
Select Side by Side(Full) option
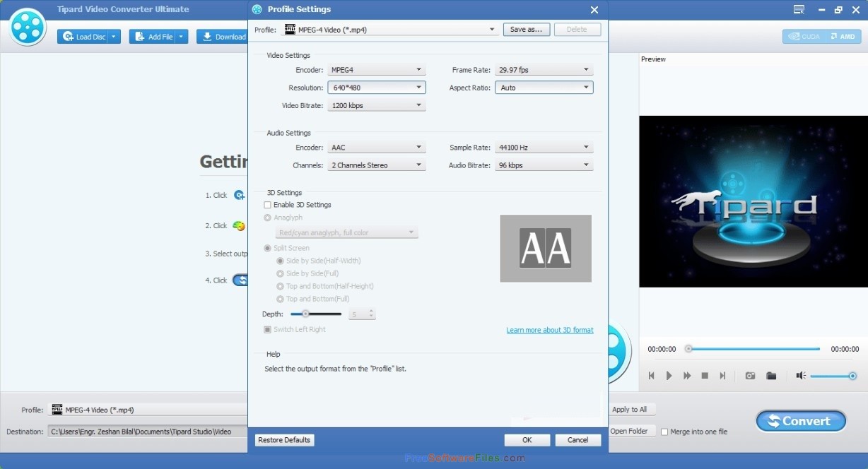pyautogui.click(x=280, y=273)
